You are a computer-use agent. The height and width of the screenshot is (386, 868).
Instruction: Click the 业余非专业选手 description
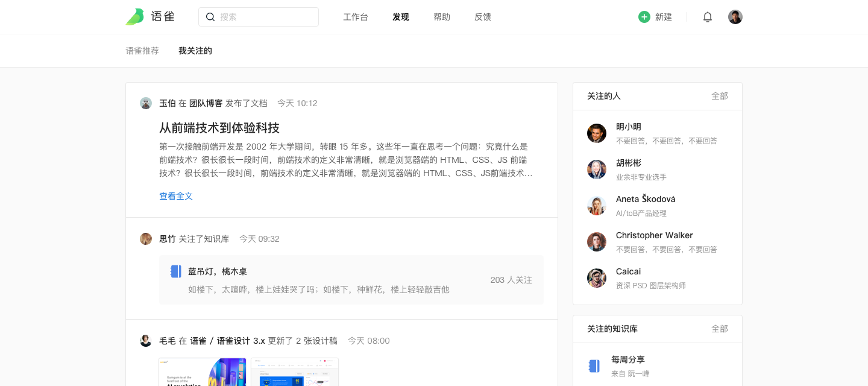click(641, 177)
